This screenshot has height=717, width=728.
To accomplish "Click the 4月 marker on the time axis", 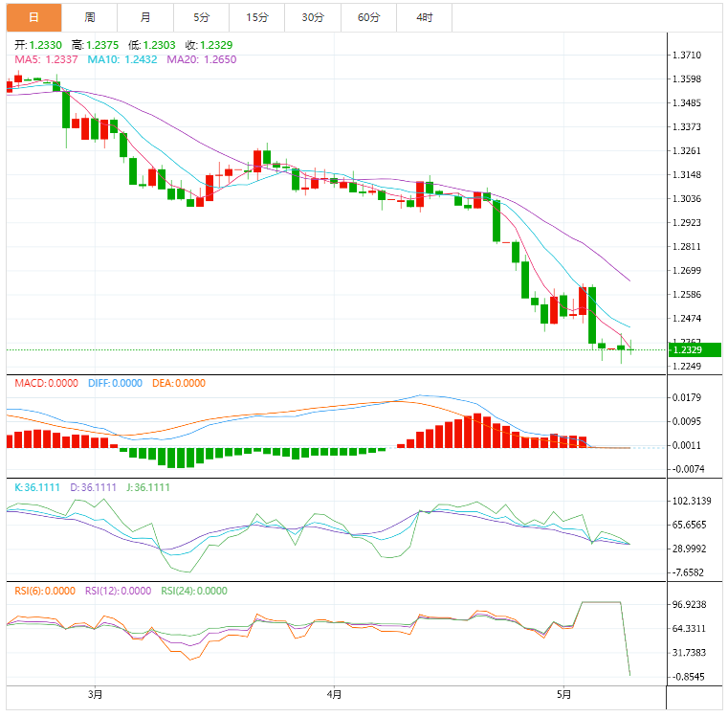I will 334,695.
